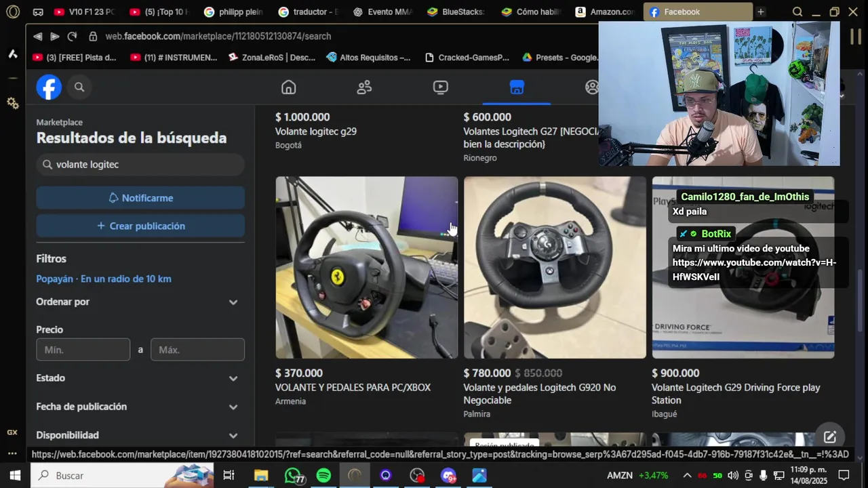This screenshot has width=868, height=488.
Task: Open the Groups icon in Facebook's top bar
Action: tap(592, 87)
